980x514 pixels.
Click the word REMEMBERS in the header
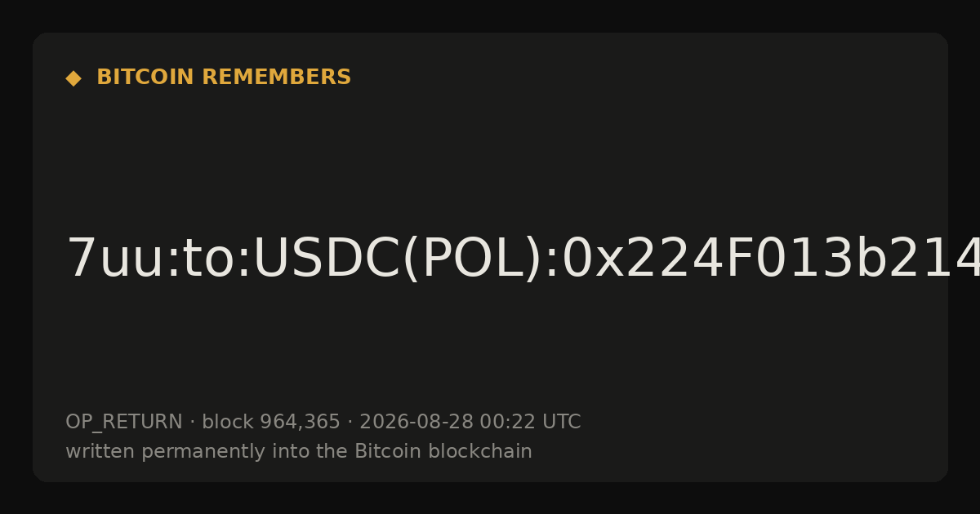276,78
